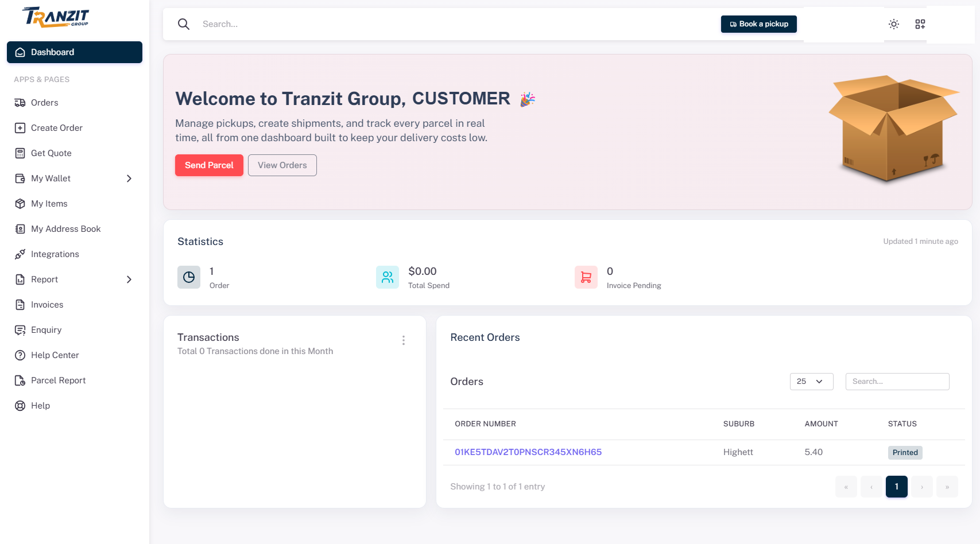The width and height of the screenshot is (980, 544).
Task: Go to Create Order page
Action: coord(75,128)
